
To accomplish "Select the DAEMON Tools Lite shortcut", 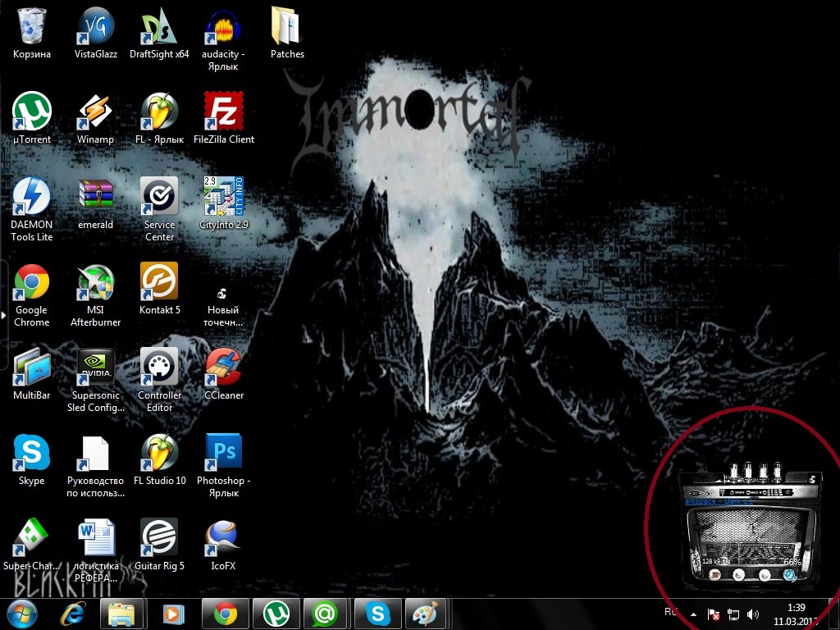I will click(32, 210).
